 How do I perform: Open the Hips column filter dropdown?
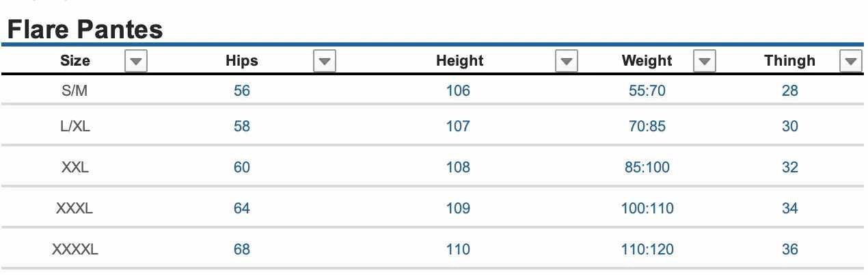click(x=324, y=61)
